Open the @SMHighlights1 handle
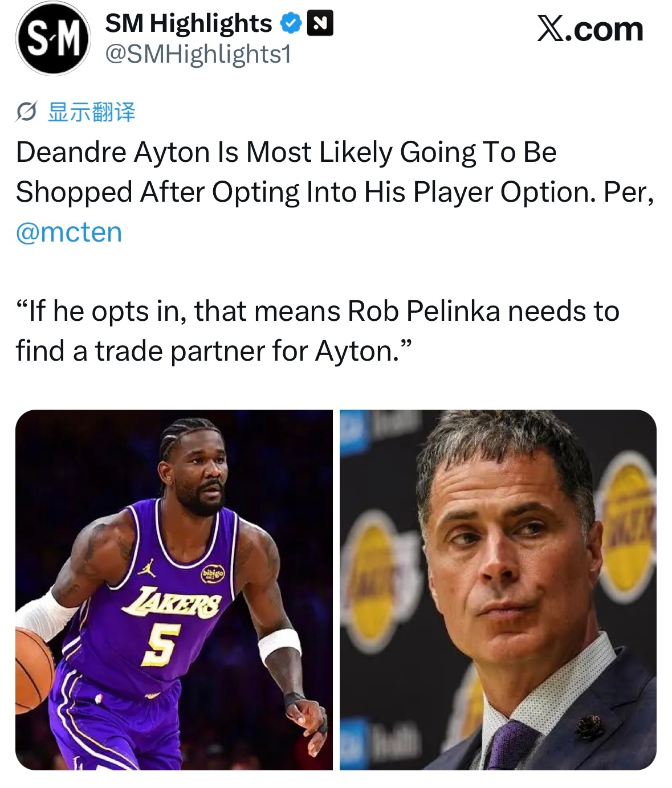Screen dimensions: 672x788 point(198,55)
